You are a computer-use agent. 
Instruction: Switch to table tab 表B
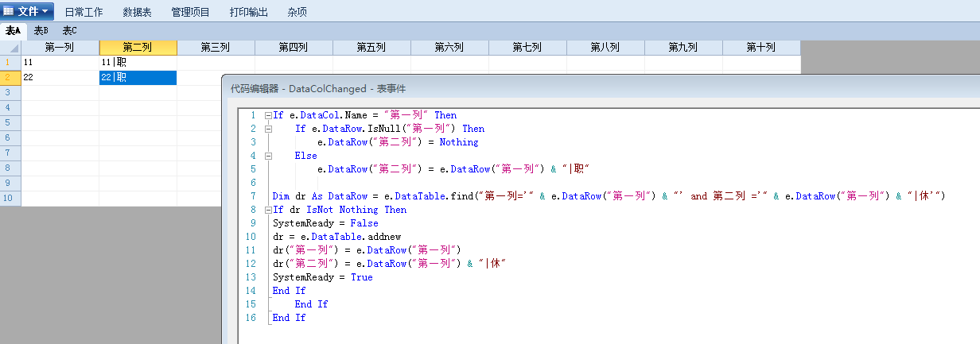point(41,31)
